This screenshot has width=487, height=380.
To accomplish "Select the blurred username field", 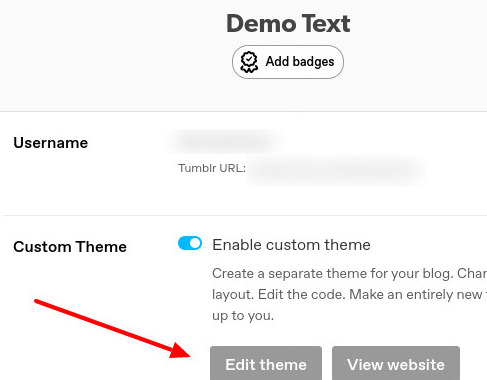I will pyautogui.click(x=225, y=142).
